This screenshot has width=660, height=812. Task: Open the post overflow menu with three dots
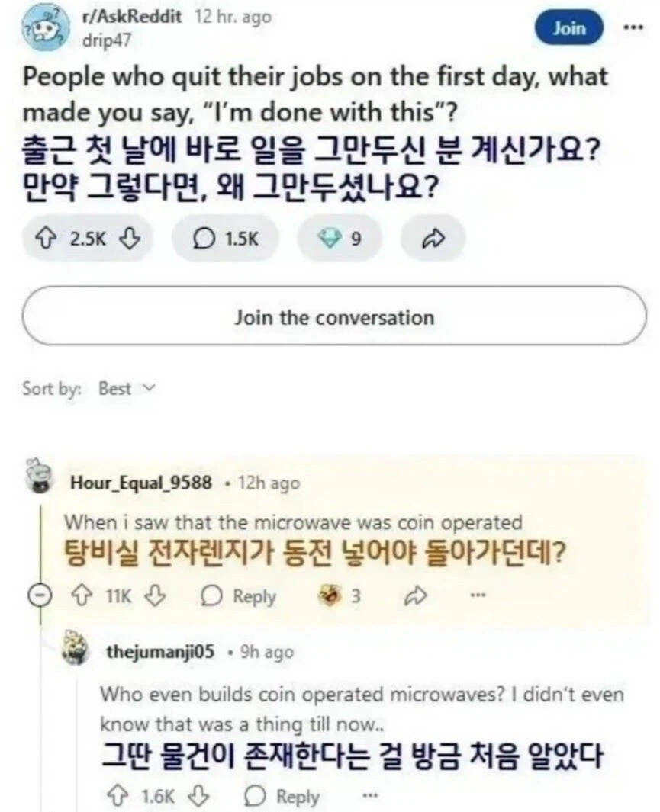pyautogui.click(x=633, y=25)
